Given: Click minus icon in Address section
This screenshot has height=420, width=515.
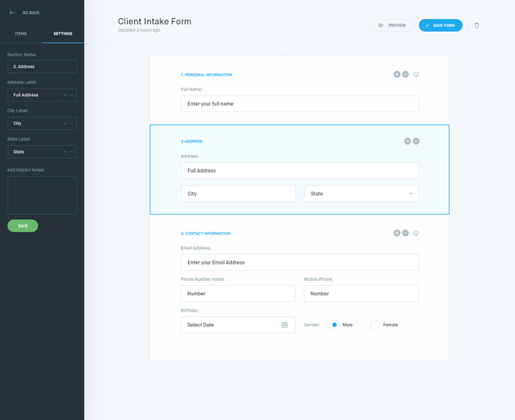Looking at the screenshot, I should tap(415, 141).
